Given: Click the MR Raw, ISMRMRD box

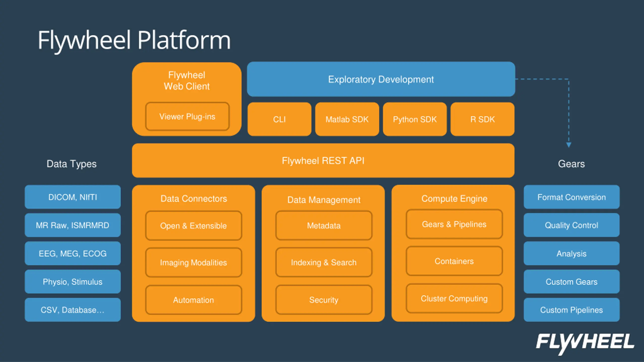Looking at the screenshot, I should 73,225.
